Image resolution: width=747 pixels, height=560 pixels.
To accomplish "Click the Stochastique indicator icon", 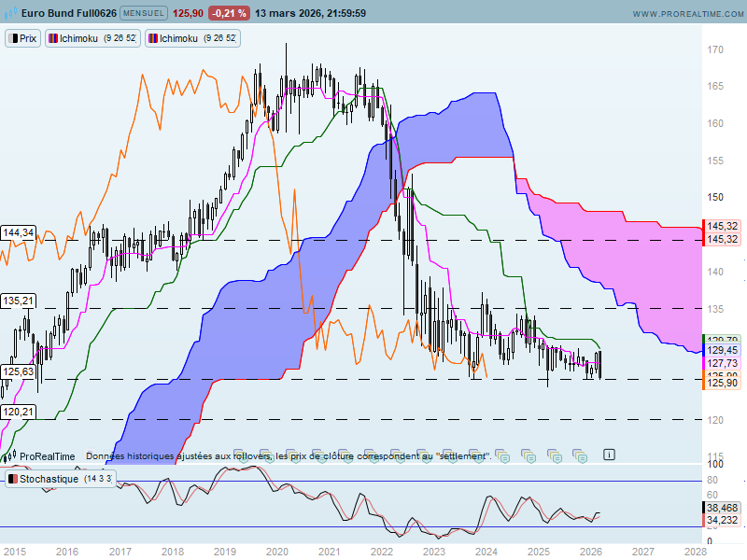I will tap(13, 479).
